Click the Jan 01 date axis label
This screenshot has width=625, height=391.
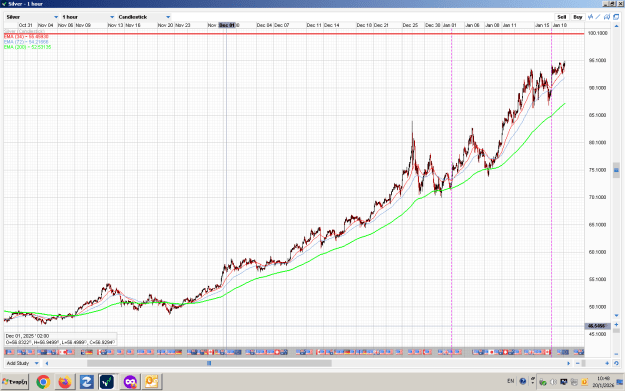450,25
